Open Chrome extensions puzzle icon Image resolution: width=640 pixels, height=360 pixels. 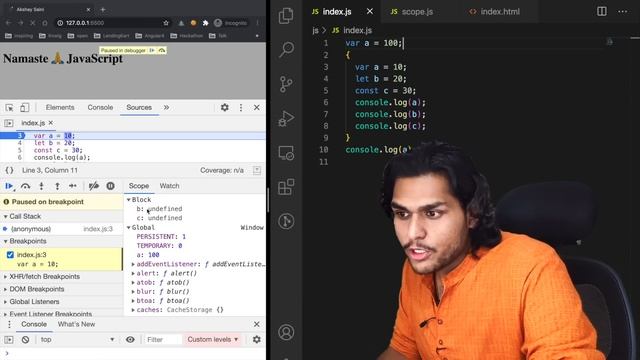point(205,23)
